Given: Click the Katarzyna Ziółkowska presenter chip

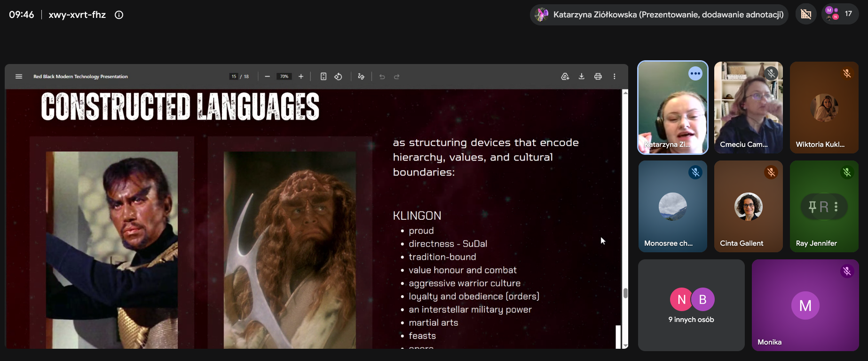Looking at the screenshot, I should point(659,15).
